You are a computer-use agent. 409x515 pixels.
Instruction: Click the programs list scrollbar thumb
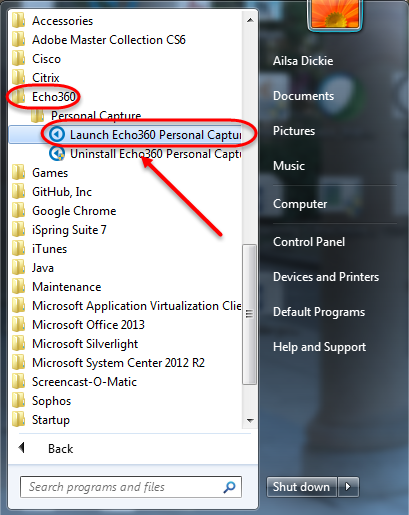click(250, 314)
